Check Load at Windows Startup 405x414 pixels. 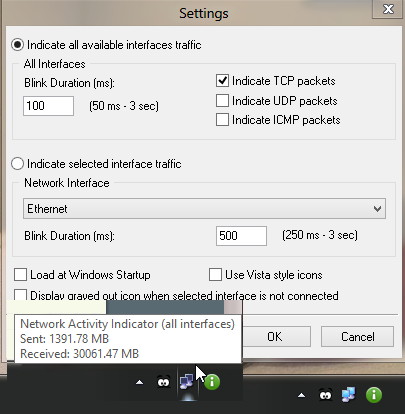pos(20,275)
